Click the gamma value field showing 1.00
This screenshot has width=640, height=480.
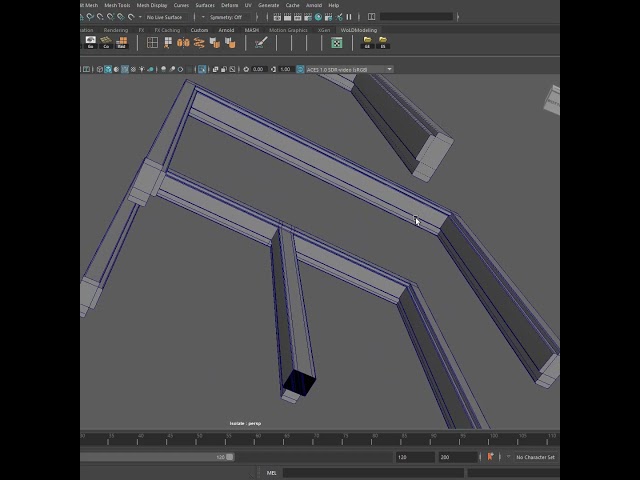click(x=286, y=69)
